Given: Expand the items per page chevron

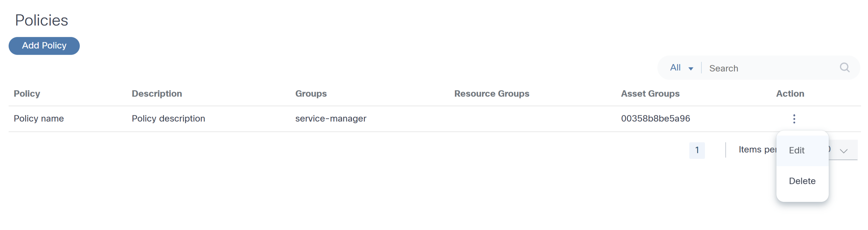Looking at the screenshot, I should coord(843,151).
